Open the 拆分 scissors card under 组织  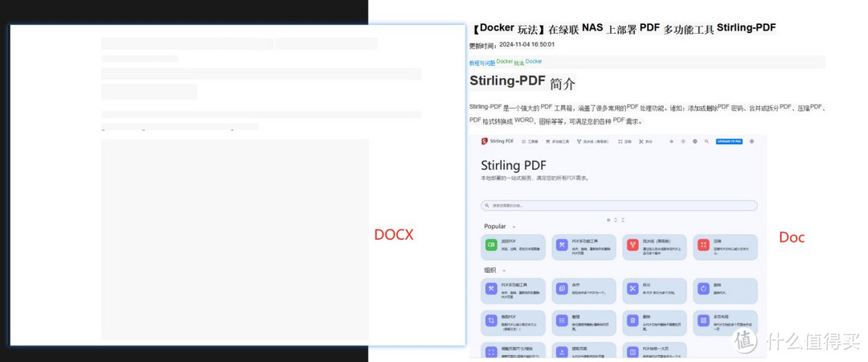click(654, 291)
